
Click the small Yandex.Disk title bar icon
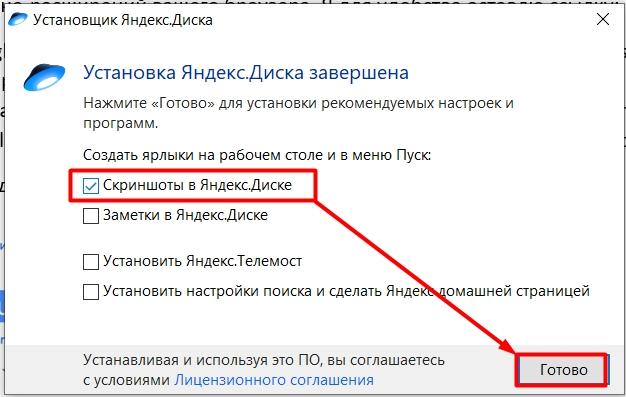(x=18, y=19)
